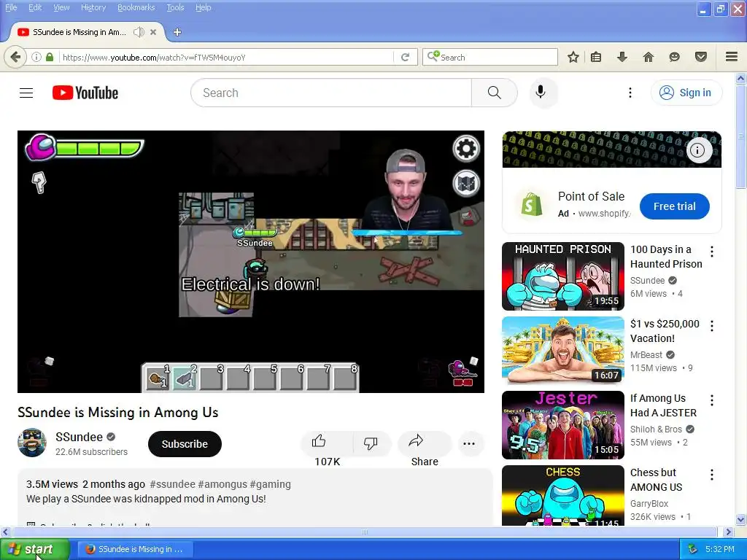Open the Firefox hamburger menu
747x560 pixels.
click(732, 57)
